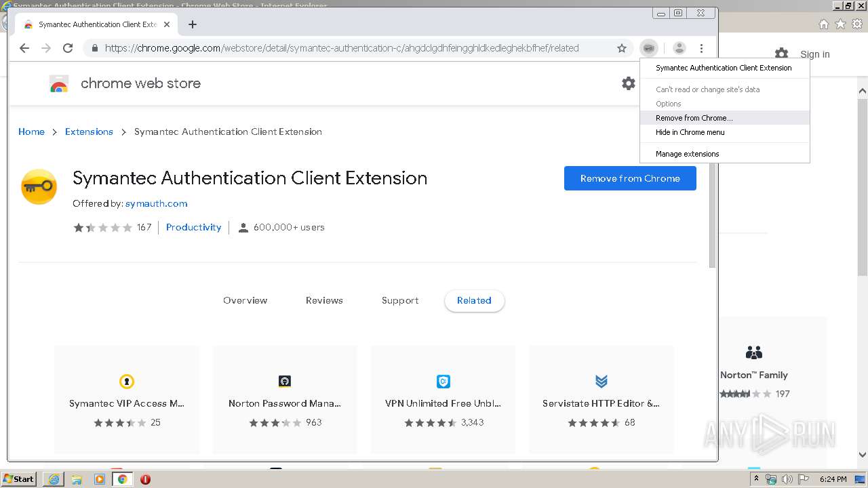This screenshot has width=868, height=488.
Task: Choose Manage extensions menu entry
Action: tap(725, 154)
